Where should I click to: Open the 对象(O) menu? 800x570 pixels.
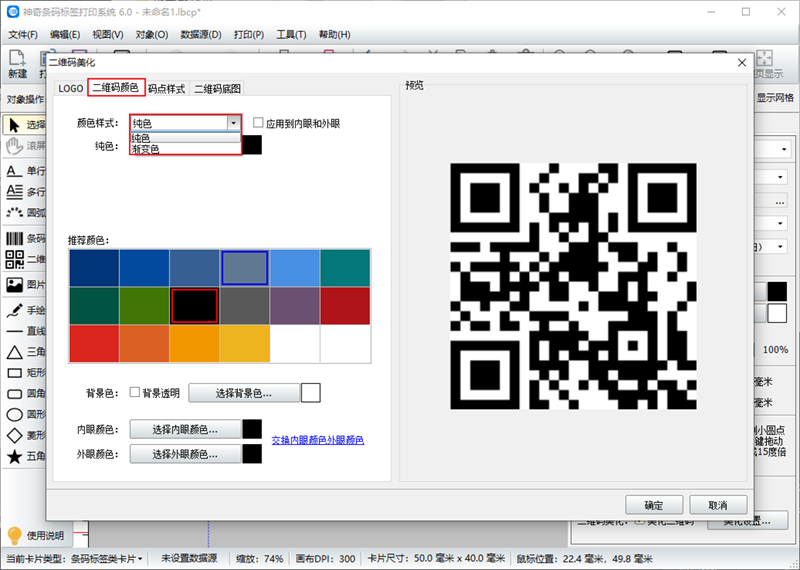[x=152, y=35]
